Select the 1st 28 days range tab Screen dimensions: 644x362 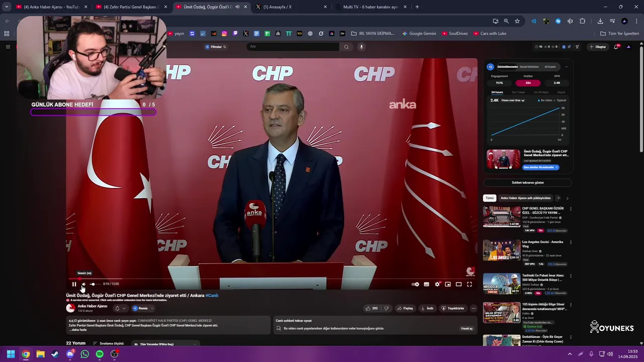(541, 93)
